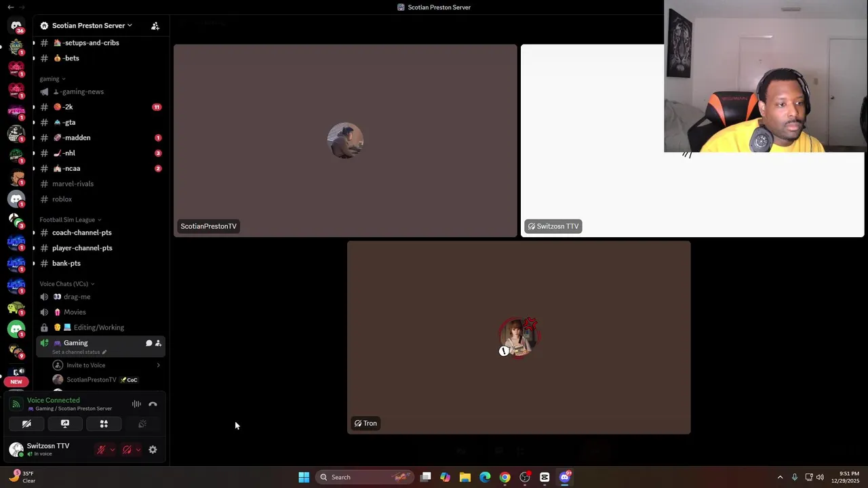Start an activity button
Viewport: 868px width, 488px height.
[104, 424]
